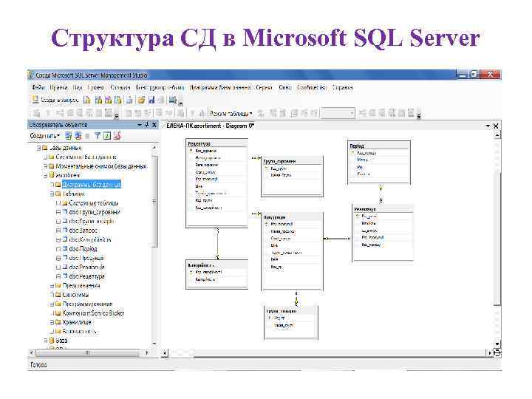532x399 pixels.
Task: Collapse the Базы данных tree node
Action: (x=38, y=148)
